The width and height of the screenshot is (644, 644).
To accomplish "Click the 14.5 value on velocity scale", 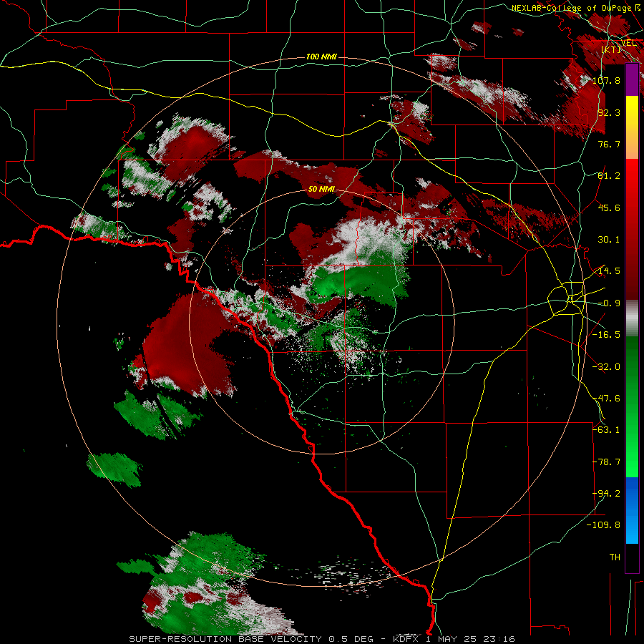I will coord(609,271).
